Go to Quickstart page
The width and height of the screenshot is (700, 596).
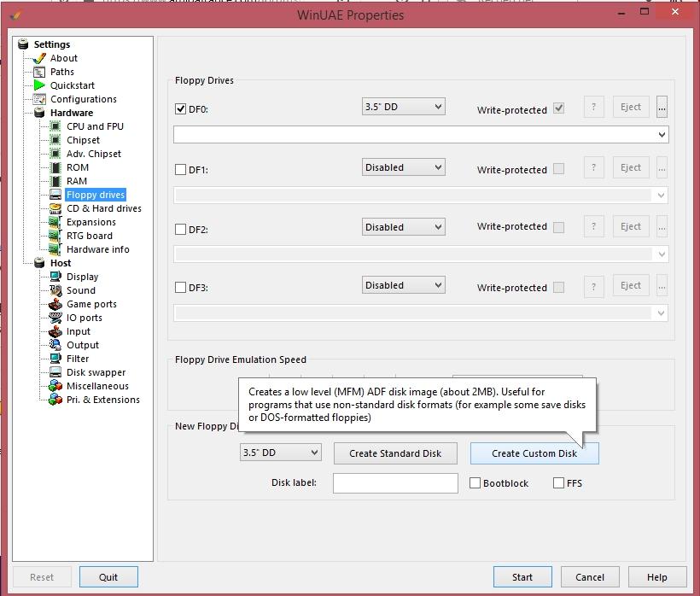coord(73,85)
